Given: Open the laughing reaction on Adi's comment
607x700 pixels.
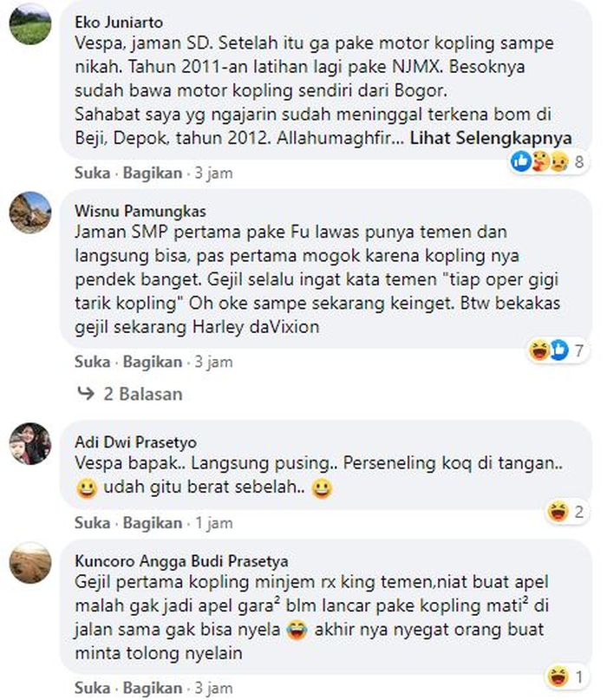Looking at the screenshot, I should (x=558, y=512).
